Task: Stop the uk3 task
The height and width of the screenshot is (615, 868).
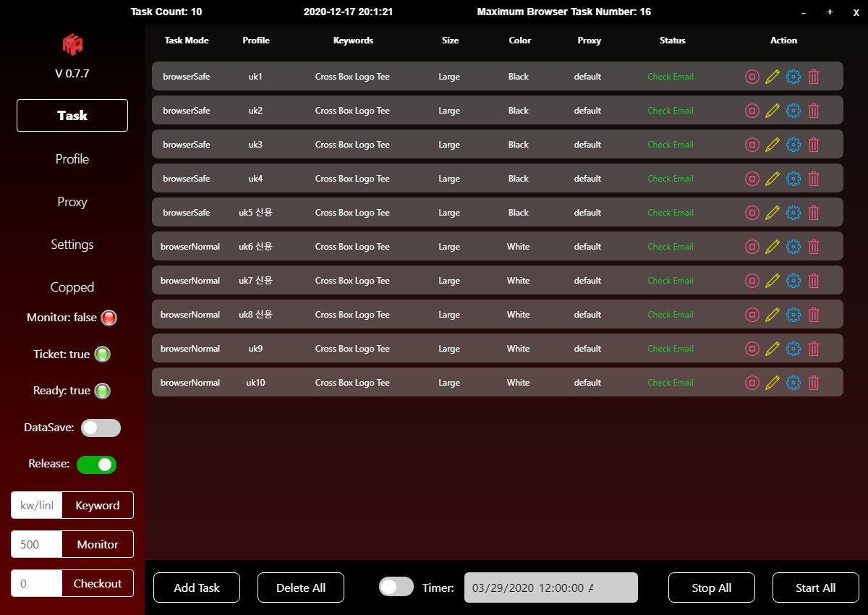Action: [752, 145]
